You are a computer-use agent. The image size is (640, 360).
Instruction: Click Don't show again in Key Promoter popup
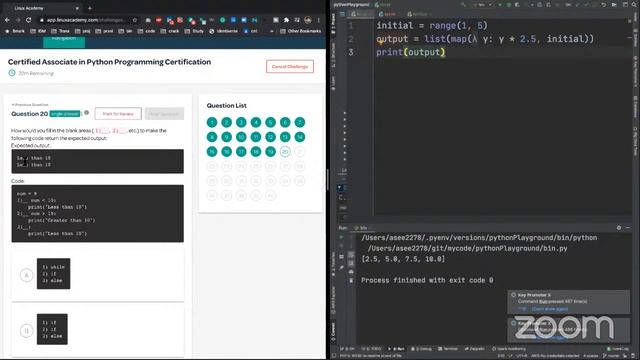[550, 309]
